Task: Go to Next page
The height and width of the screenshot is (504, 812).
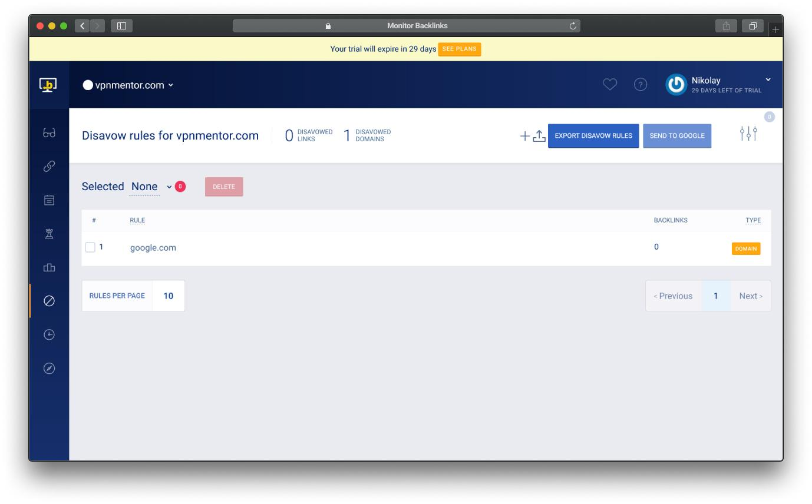Action: click(751, 296)
